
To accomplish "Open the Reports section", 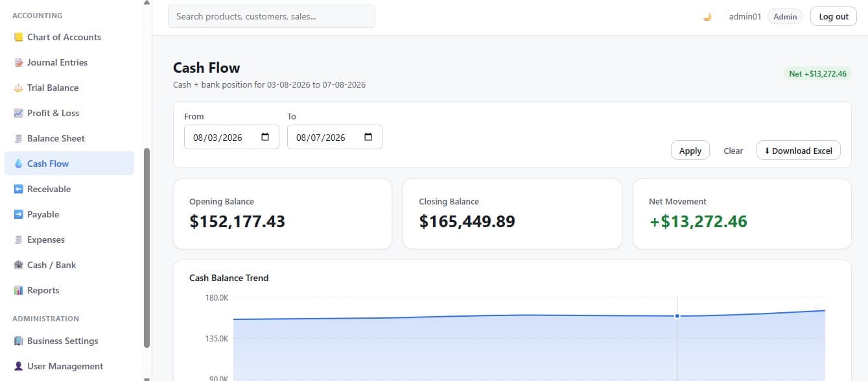I will [x=69, y=290].
